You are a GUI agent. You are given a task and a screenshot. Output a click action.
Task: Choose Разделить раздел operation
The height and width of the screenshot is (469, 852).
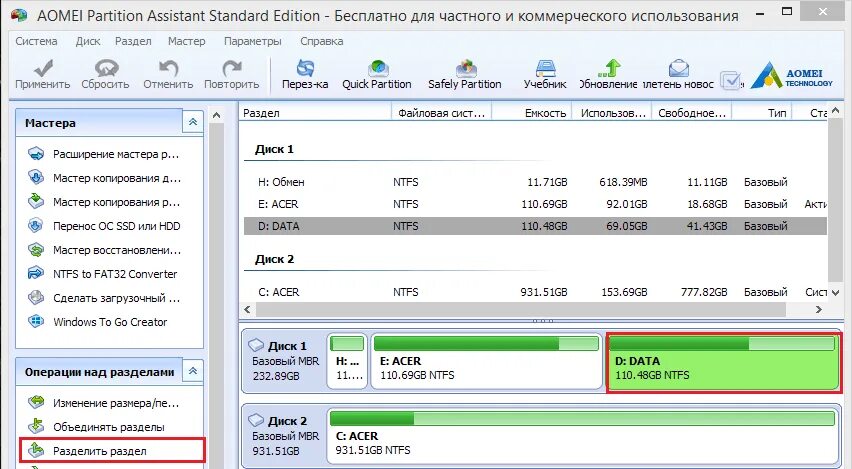[112, 451]
